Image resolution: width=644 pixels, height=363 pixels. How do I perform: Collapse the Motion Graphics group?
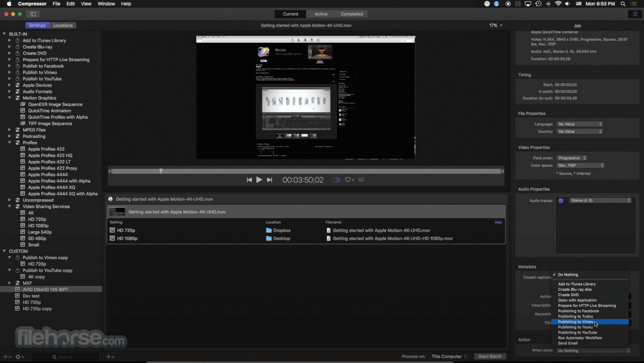point(10,98)
